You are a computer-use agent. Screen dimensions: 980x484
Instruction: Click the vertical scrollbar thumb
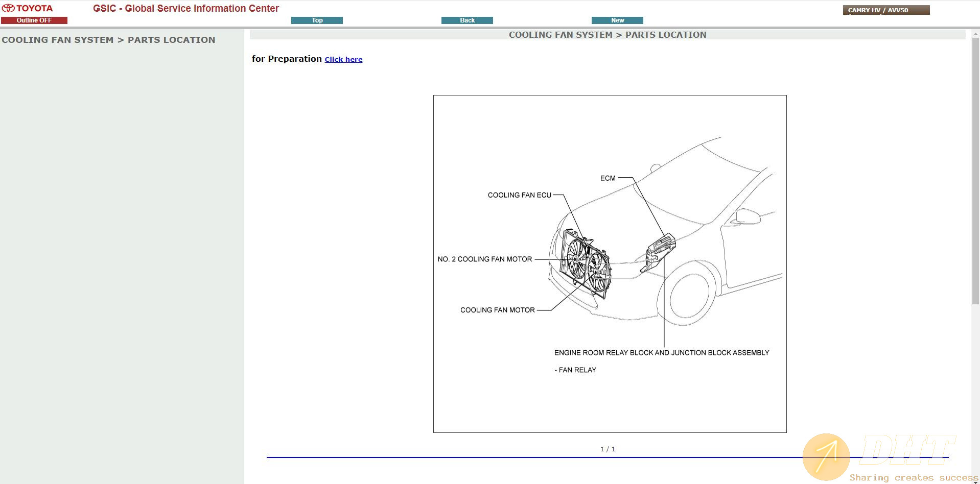[x=975, y=171]
